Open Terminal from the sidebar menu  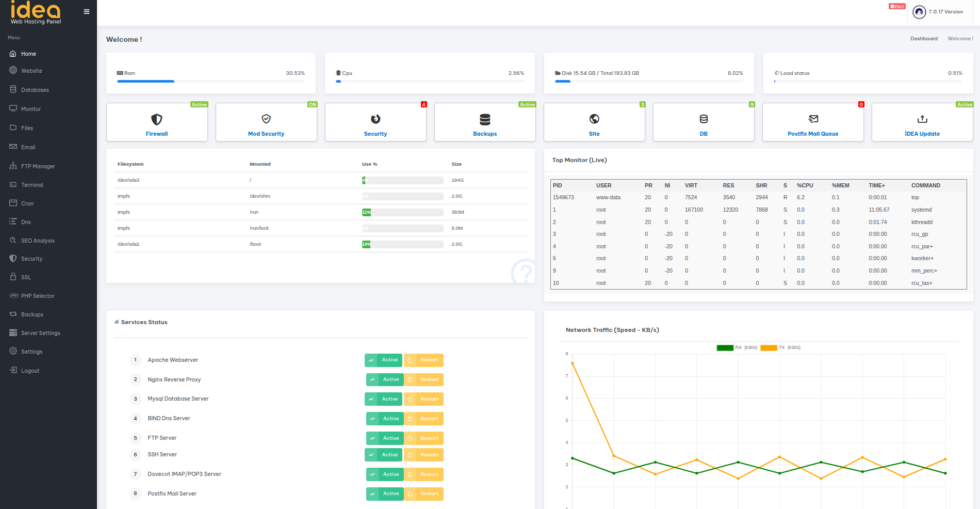(32, 185)
